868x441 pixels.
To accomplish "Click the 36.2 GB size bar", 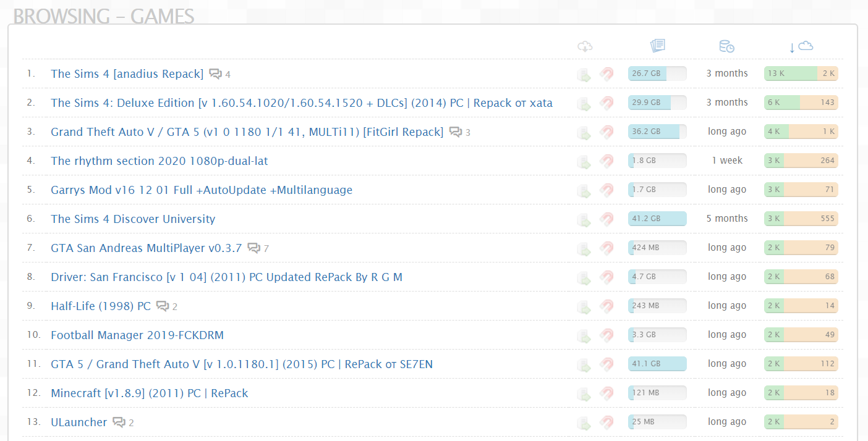I will click(657, 132).
